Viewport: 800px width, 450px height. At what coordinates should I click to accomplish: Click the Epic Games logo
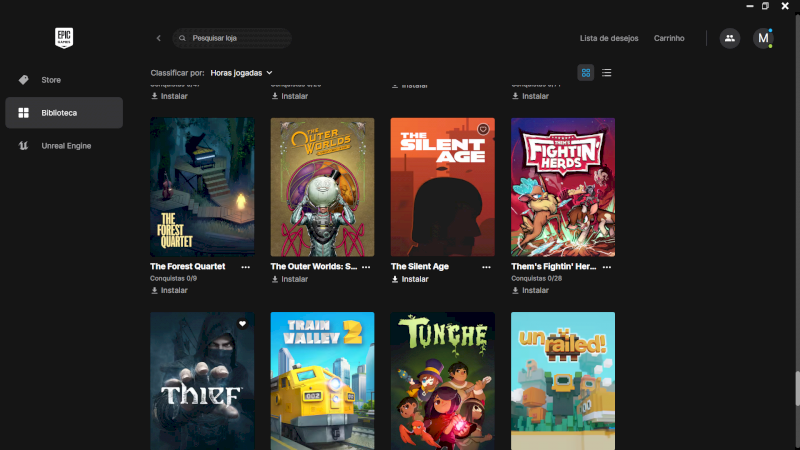(64, 38)
